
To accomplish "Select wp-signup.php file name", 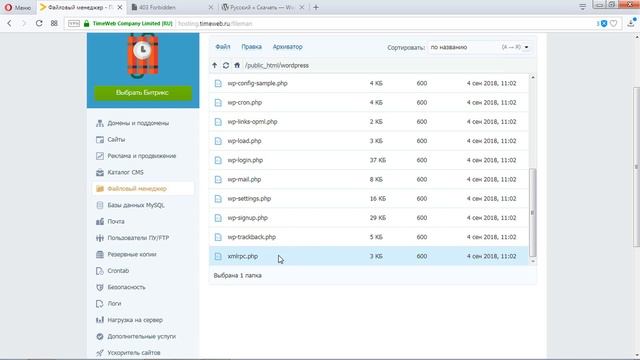I will click(x=248, y=218).
